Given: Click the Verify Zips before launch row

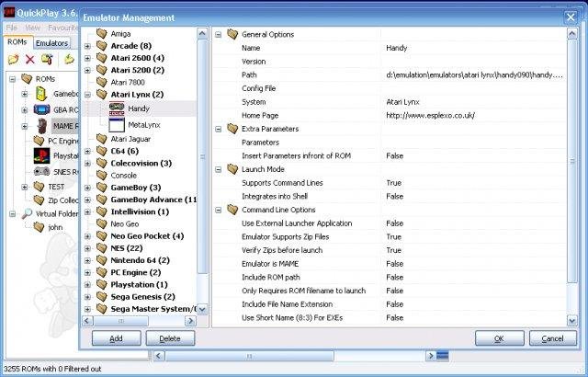Looking at the screenshot, I should tap(390, 250).
